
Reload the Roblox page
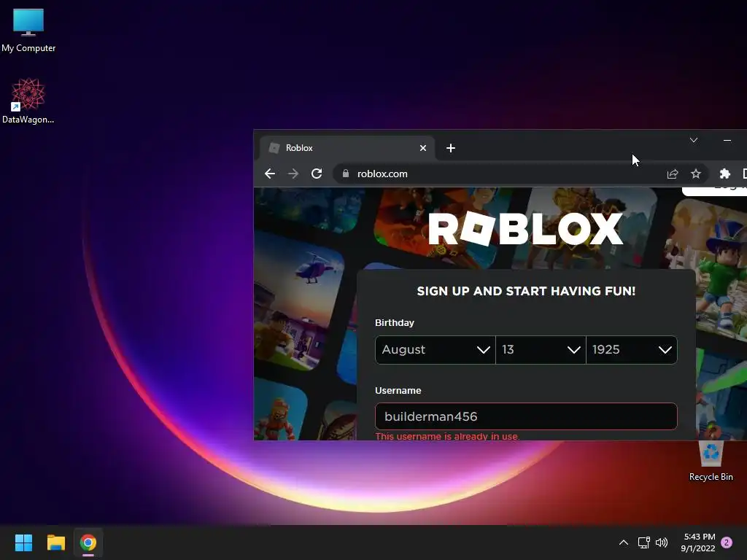point(317,174)
